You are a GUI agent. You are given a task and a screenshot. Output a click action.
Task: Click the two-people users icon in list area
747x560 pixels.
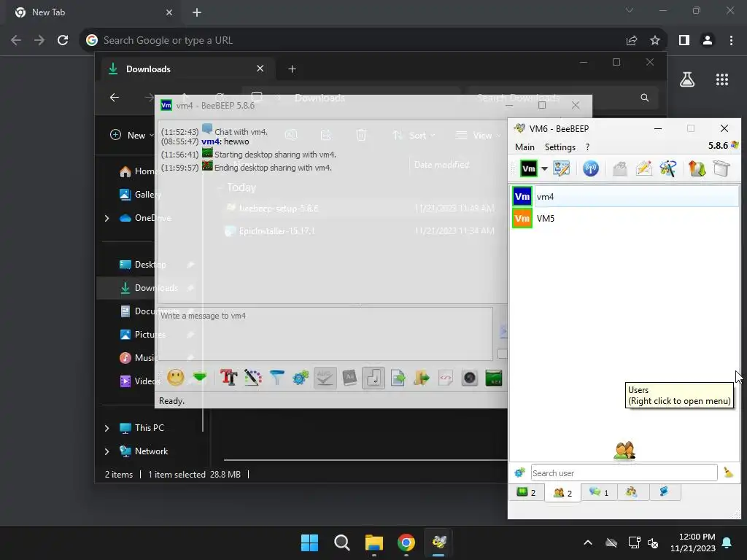tap(624, 450)
